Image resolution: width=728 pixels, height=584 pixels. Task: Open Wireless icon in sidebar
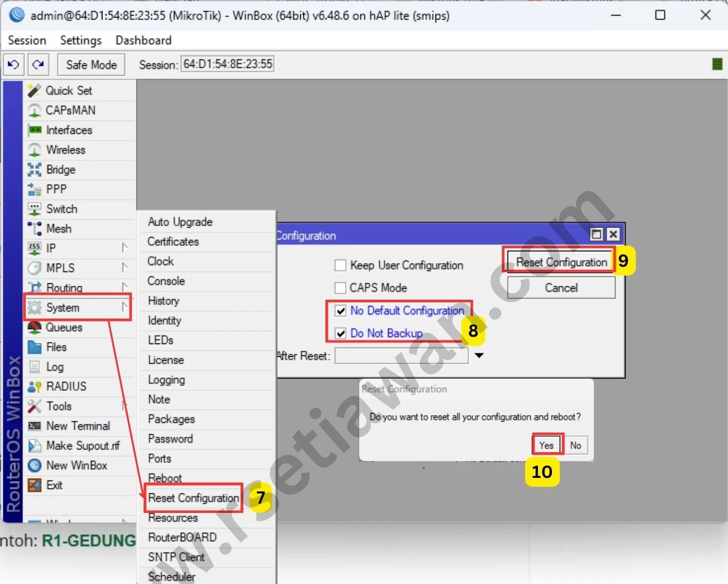[x=34, y=150]
